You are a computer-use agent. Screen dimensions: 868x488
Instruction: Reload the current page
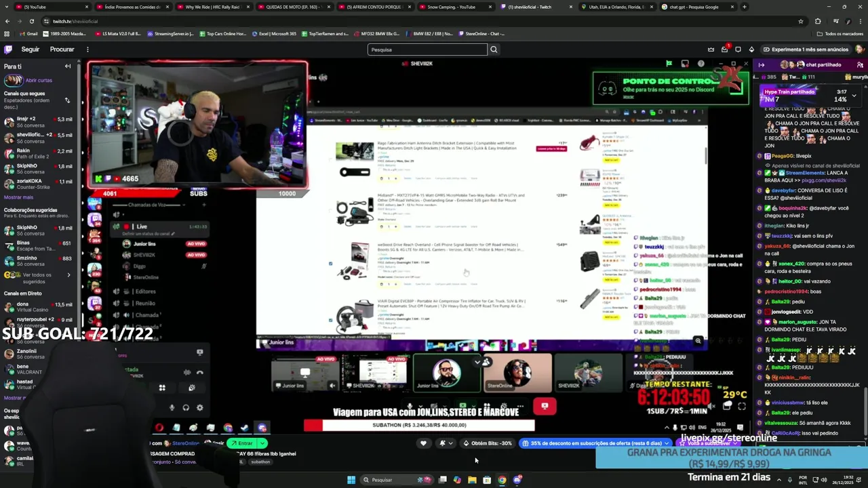pyautogui.click(x=31, y=21)
